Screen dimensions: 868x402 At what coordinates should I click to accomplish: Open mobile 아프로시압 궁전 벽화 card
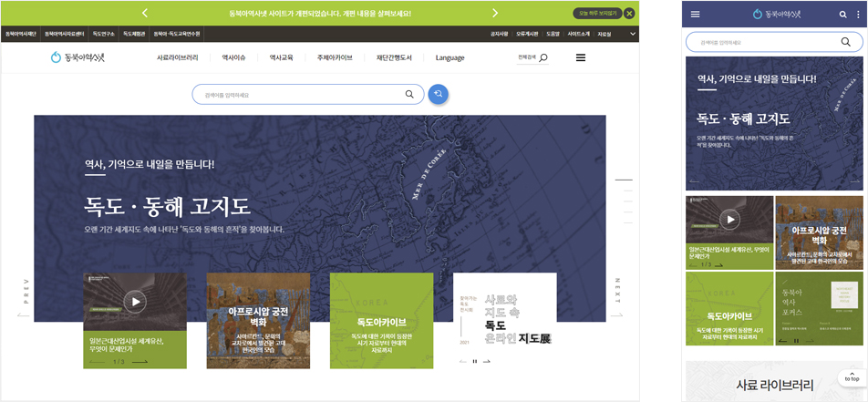click(x=820, y=232)
